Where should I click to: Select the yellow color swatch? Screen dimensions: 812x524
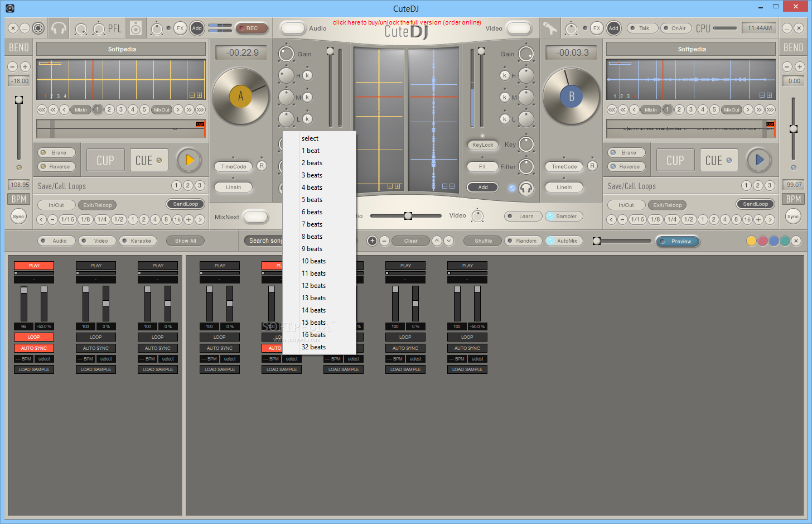[x=751, y=241]
